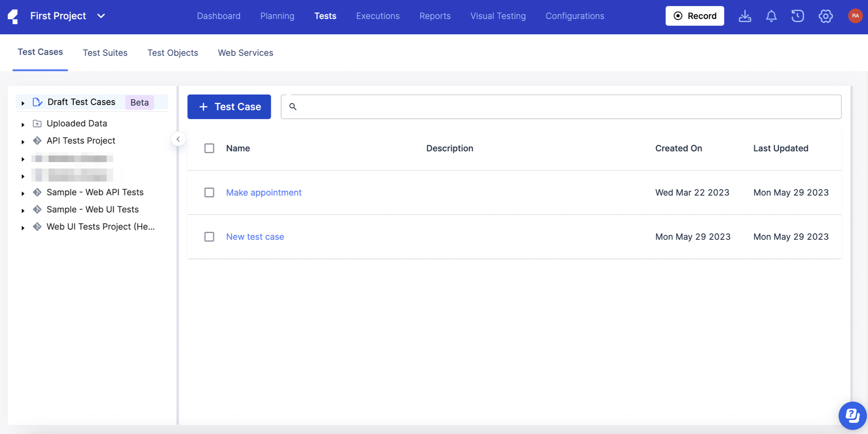
Task: Click the Created On column header
Action: pyautogui.click(x=679, y=148)
